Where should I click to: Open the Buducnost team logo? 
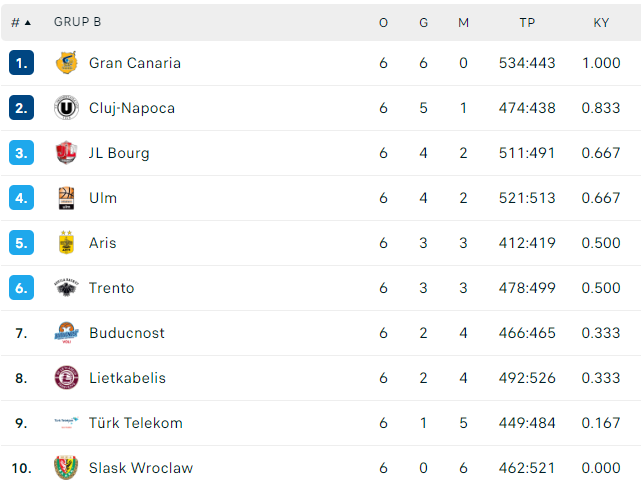pyautogui.click(x=66, y=333)
